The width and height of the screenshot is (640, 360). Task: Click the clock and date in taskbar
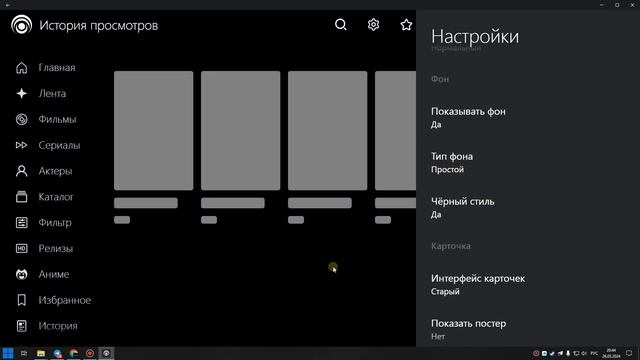tap(611, 353)
